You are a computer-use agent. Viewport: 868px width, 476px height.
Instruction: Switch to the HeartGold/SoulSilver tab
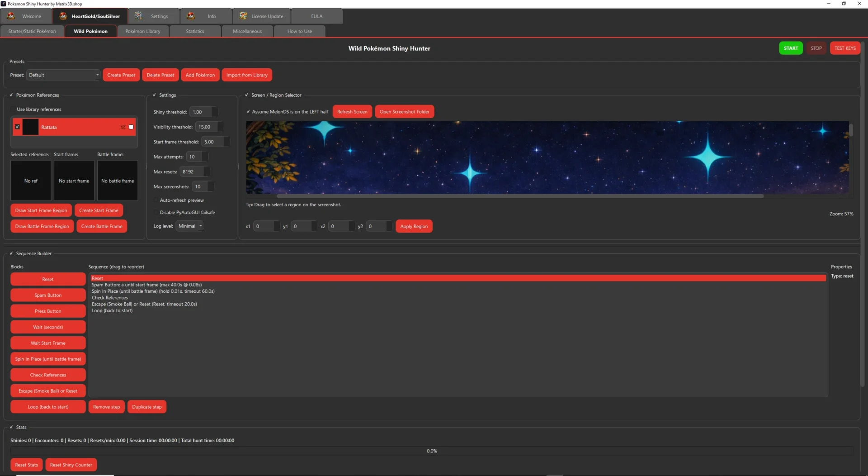90,16
